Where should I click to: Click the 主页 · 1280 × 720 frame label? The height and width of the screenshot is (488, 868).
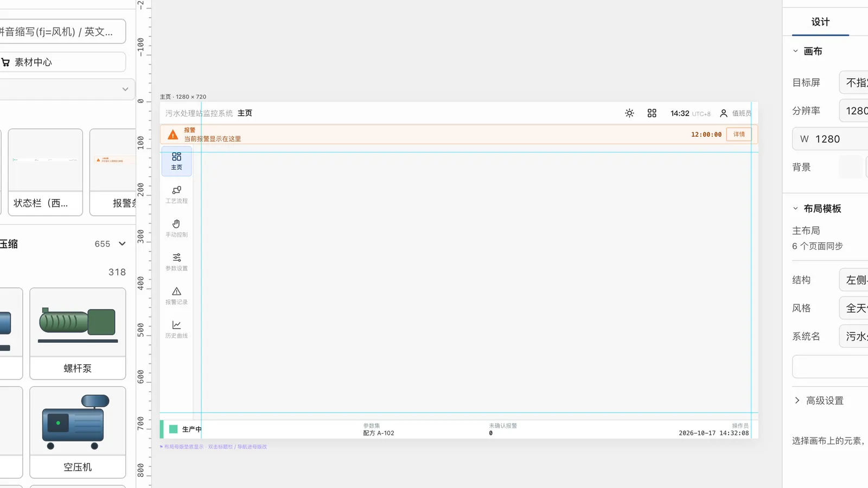183,97
